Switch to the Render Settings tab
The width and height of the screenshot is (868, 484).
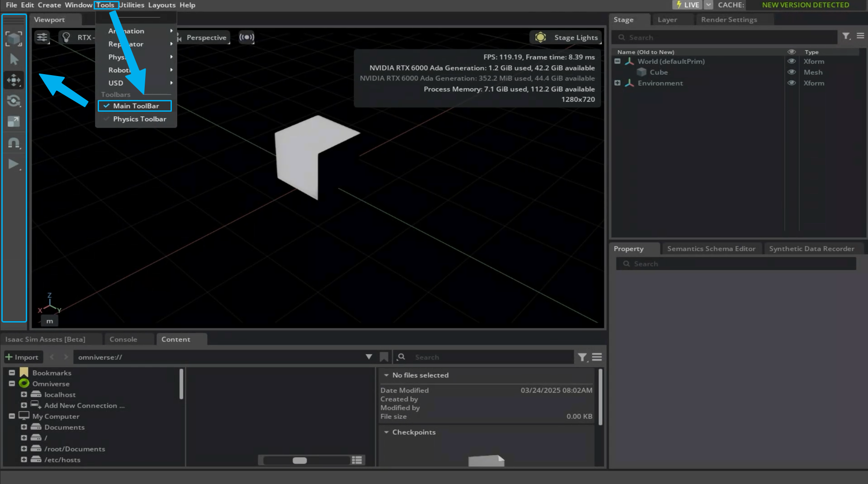[729, 20]
